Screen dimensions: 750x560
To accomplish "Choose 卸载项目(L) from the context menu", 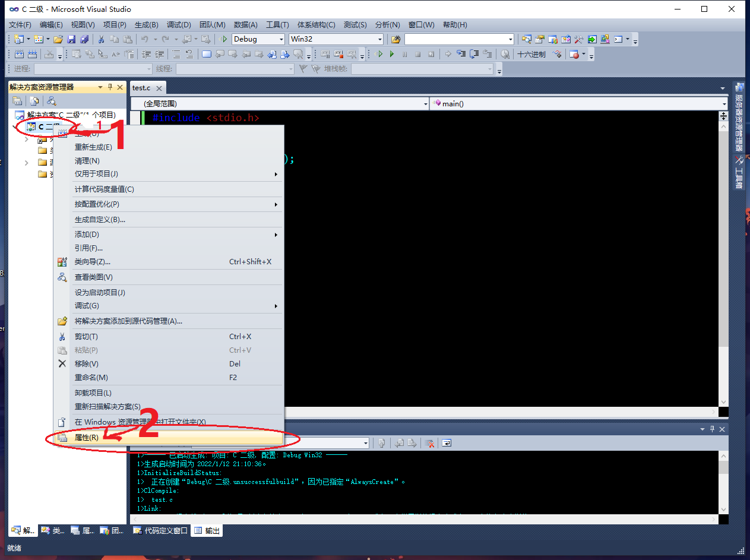I will 169,393.
